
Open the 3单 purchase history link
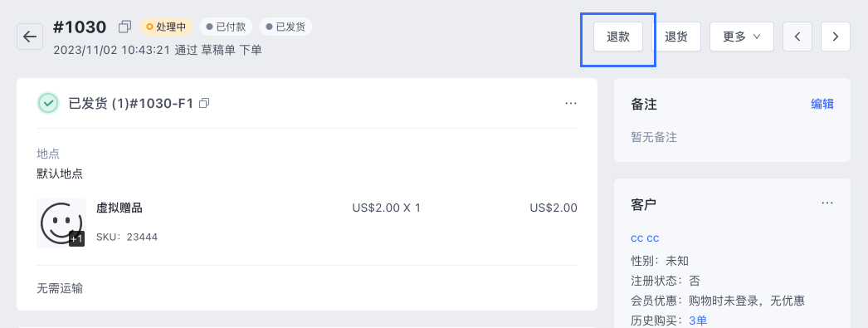[698, 321]
